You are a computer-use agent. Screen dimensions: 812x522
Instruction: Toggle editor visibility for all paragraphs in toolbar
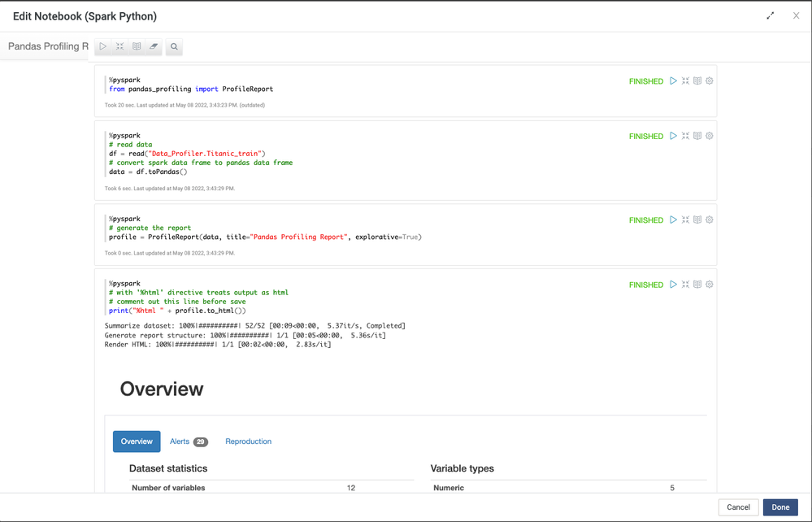click(x=119, y=47)
